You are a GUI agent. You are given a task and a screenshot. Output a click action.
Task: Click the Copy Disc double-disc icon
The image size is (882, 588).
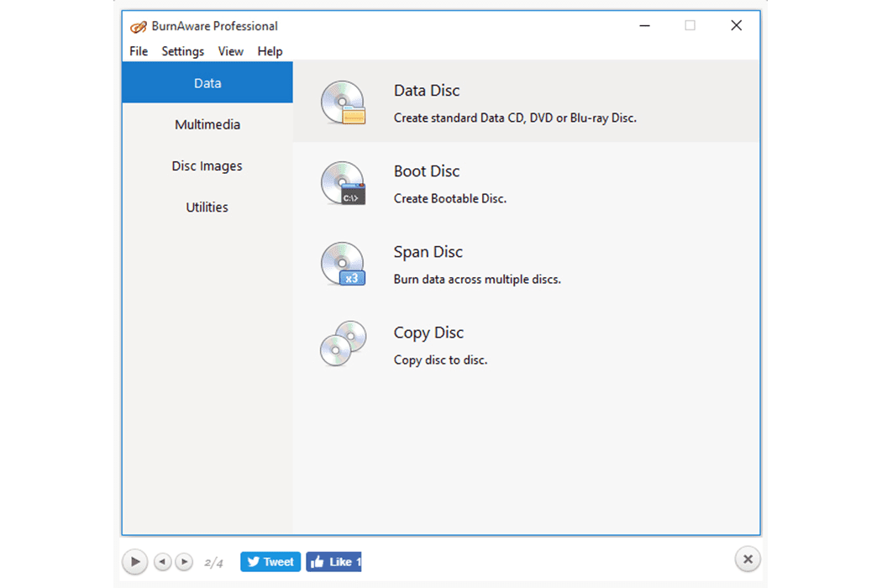[343, 344]
